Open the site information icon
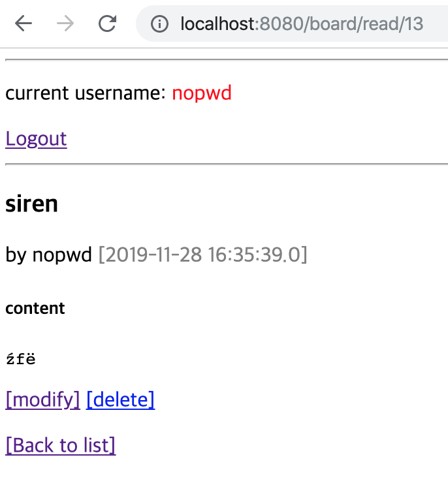This screenshot has width=448, height=483. 159,24
